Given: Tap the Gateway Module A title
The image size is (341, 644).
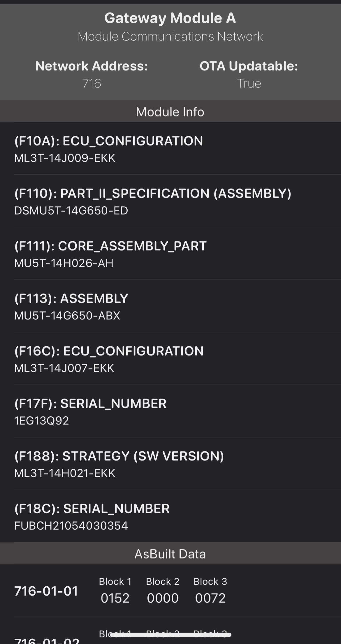Looking at the screenshot, I should click(170, 18).
